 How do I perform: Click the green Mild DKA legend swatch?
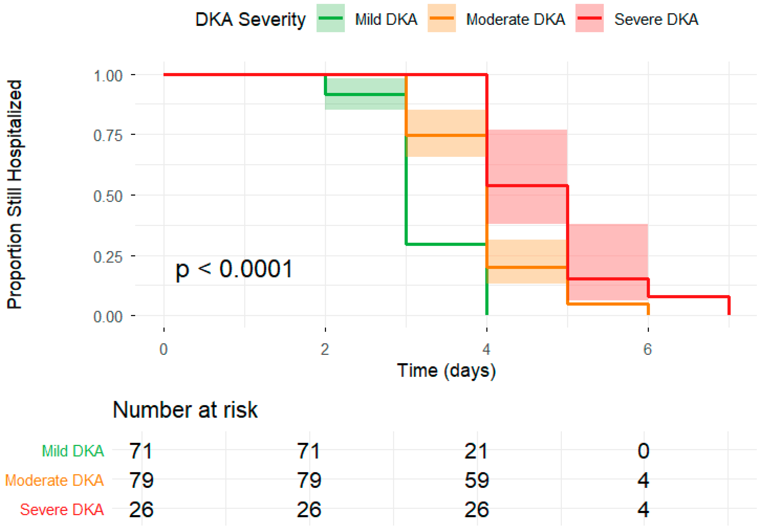(x=331, y=18)
